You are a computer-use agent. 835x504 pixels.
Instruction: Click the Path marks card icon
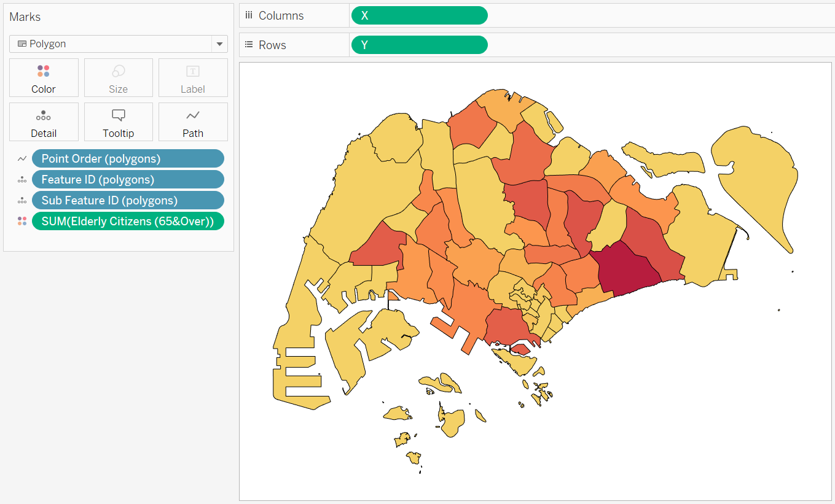pos(193,115)
